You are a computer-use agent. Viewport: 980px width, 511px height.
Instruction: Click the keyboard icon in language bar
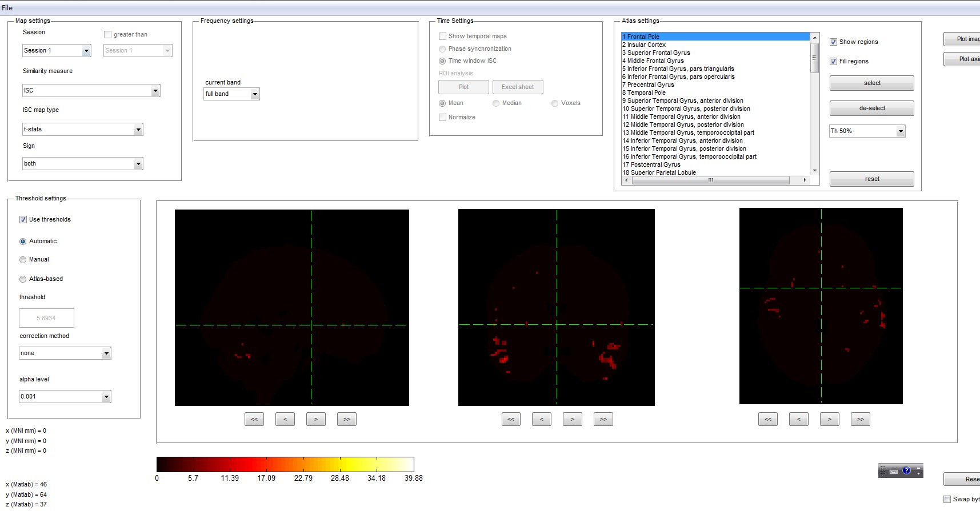pos(894,472)
